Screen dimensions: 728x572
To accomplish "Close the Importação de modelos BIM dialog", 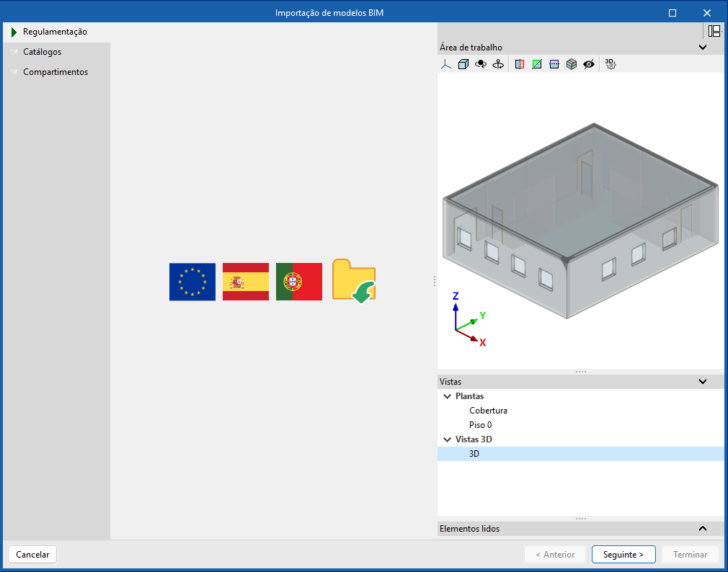I will 706,13.
